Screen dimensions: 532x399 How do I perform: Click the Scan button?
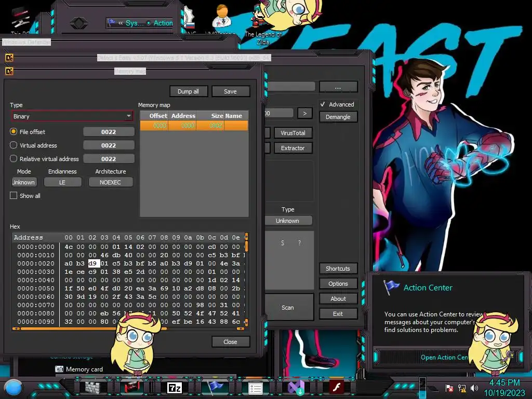(288, 308)
